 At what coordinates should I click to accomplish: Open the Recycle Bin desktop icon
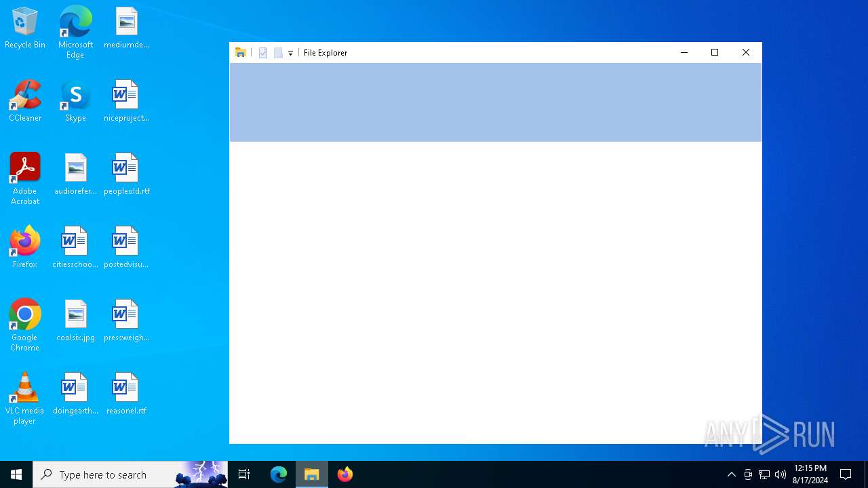25,28
